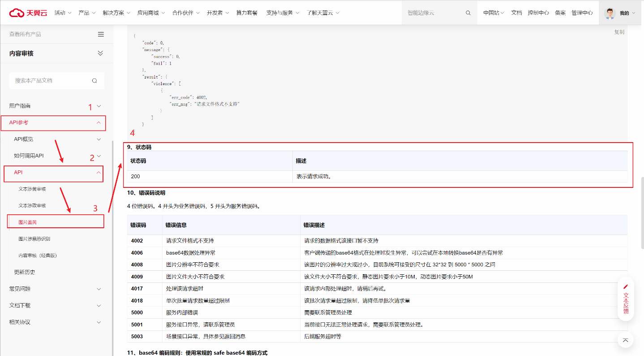Viewport: 644px width, 356px height.
Task: Go to 控制中心 link
Action: click(538, 13)
